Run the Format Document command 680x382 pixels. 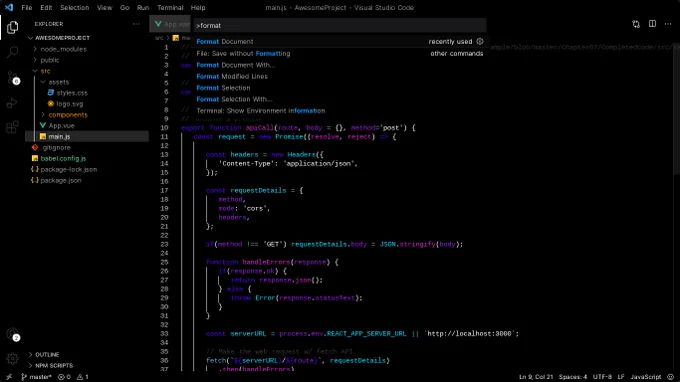[339, 42]
